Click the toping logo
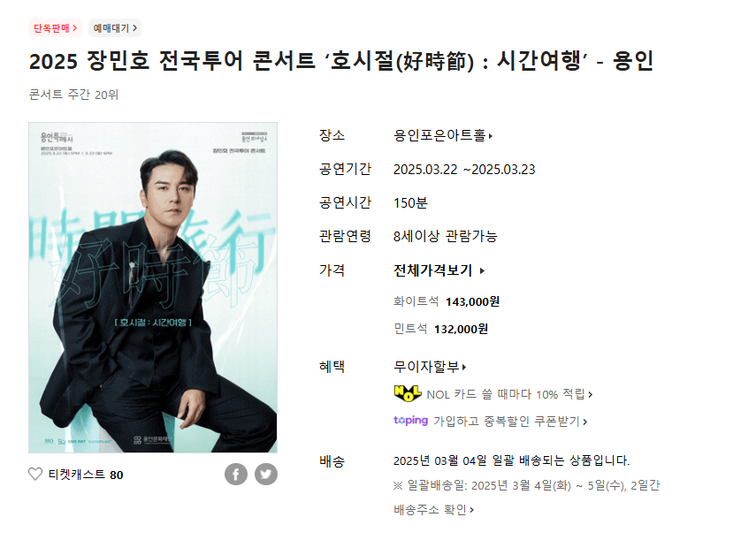Image resolution: width=756 pixels, height=540 pixels. pyautogui.click(x=411, y=421)
